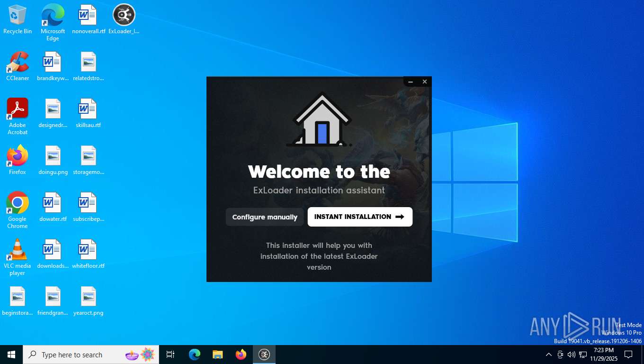The image size is (644, 364).
Task: Open CCleaner desktop shortcut
Action: (18, 66)
